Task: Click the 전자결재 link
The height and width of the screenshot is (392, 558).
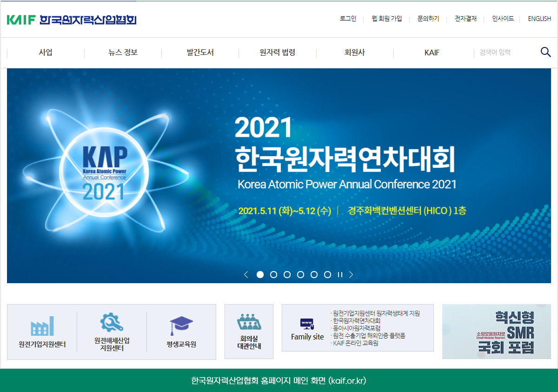Action: (465, 19)
